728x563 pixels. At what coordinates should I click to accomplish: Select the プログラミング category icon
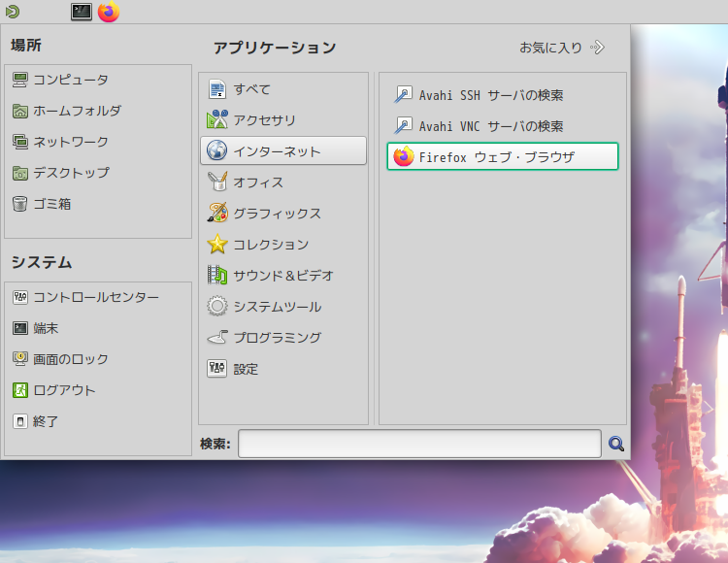click(216, 337)
